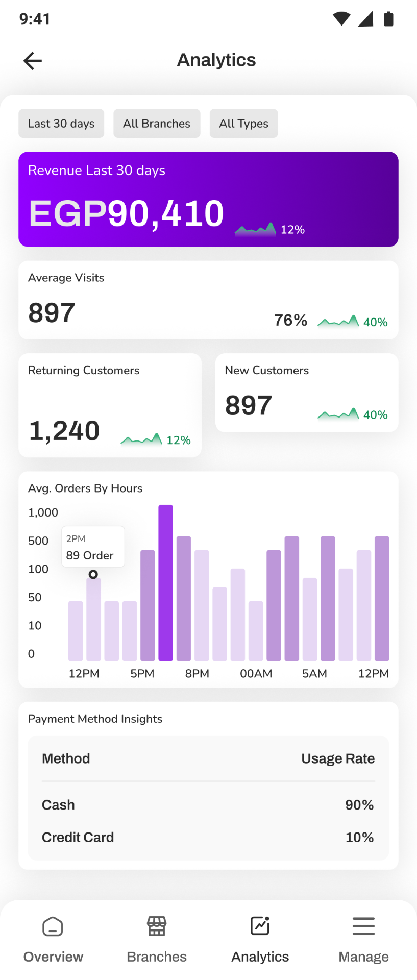417x980 pixels.
Task: Check the Wi-Fi status icon
Action: pos(341,19)
